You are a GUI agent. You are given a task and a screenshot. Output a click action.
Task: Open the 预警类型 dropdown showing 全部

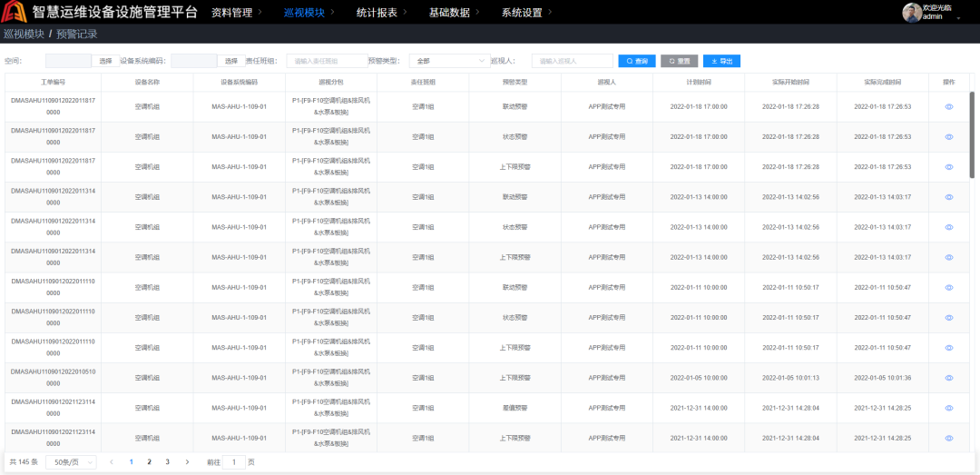pyautogui.click(x=449, y=61)
